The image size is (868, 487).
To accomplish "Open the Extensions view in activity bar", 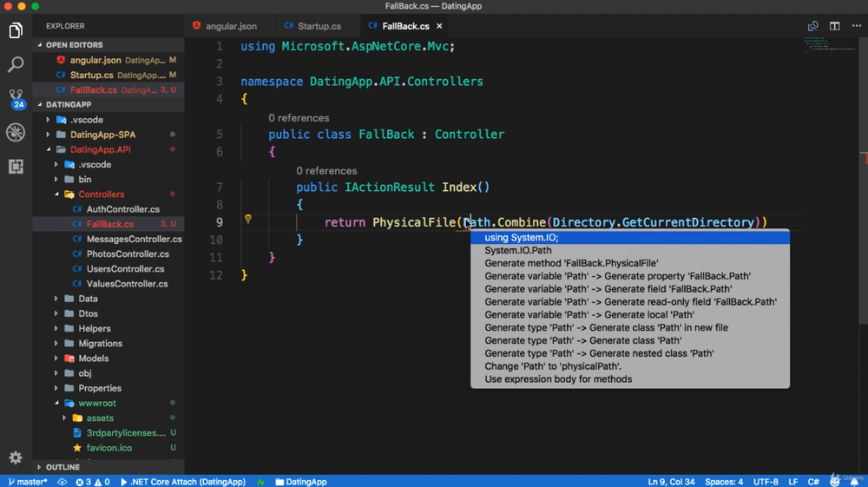I will coord(16,166).
